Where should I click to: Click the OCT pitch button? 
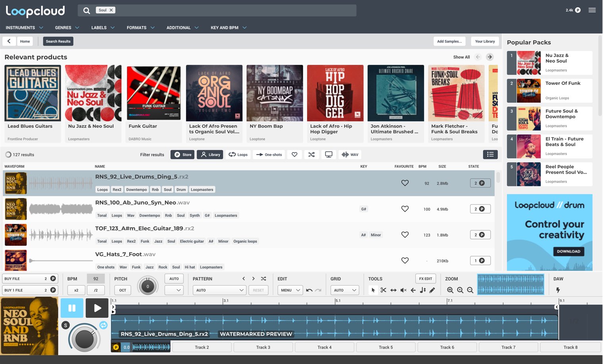pos(123,290)
